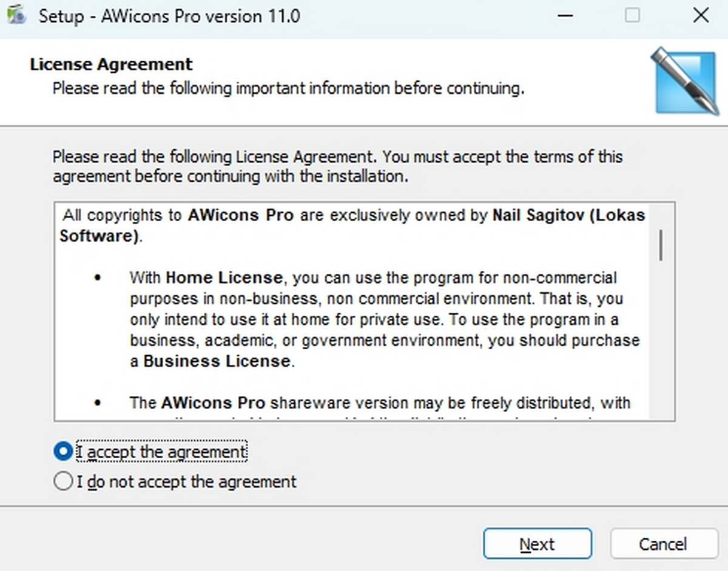Click the bold 'Business License' text
The height and width of the screenshot is (571, 728).
coord(217,361)
